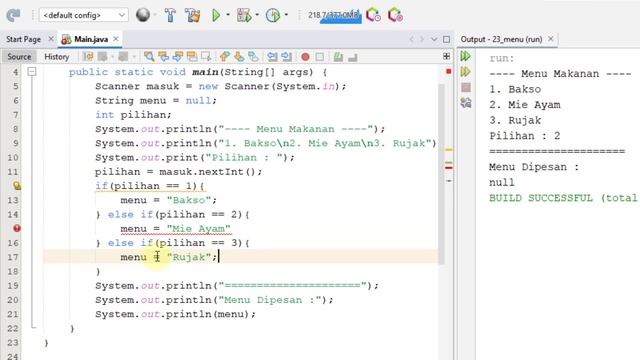Open the default config dropdown
Viewport: 640px width, 360px height.
[x=84, y=15]
